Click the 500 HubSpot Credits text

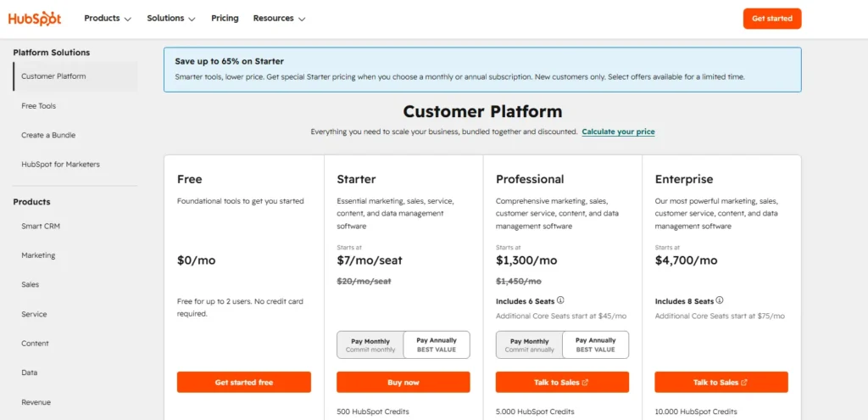tap(373, 412)
